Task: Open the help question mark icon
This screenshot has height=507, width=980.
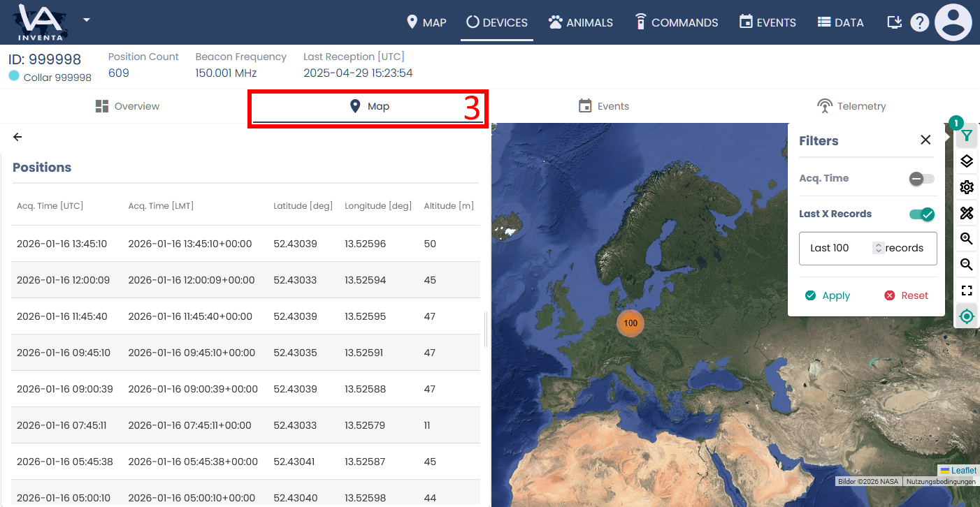Action: tap(919, 22)
